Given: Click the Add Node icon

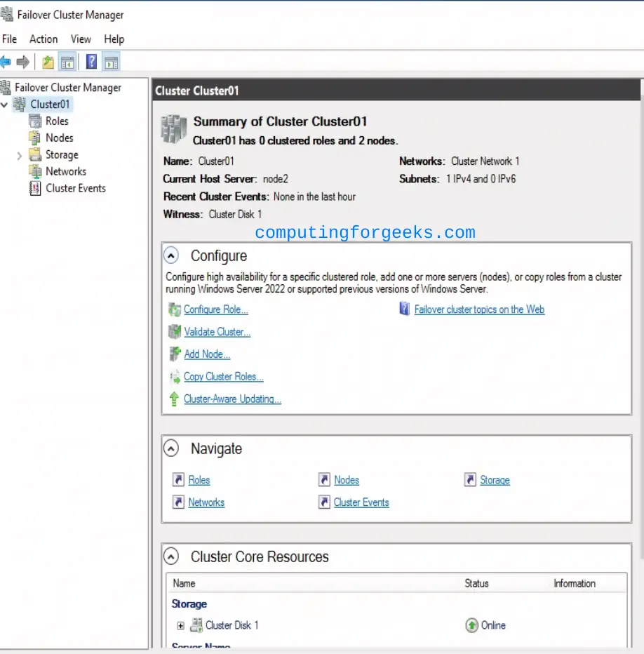Looking at the screenshot, I should click(x=175, y=354).
